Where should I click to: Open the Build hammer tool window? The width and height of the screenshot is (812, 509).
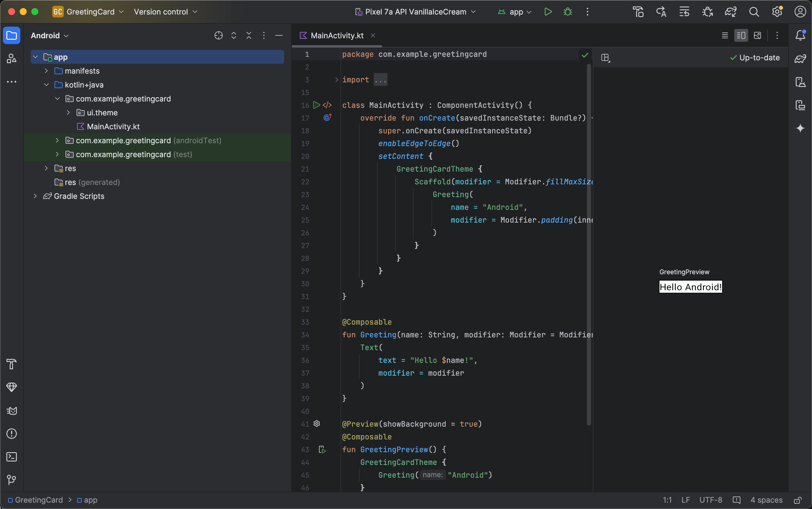pyautogui.click(x=11, y=364)
